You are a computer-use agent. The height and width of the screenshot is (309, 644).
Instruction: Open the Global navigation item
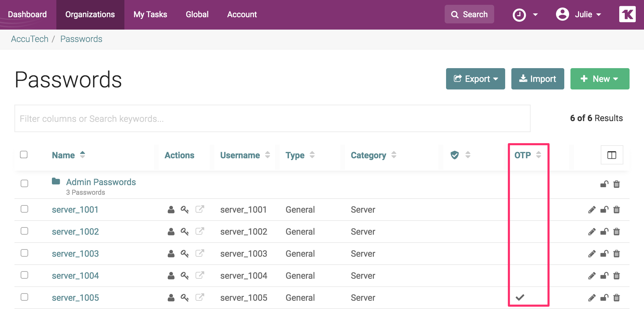pos(197,14)
